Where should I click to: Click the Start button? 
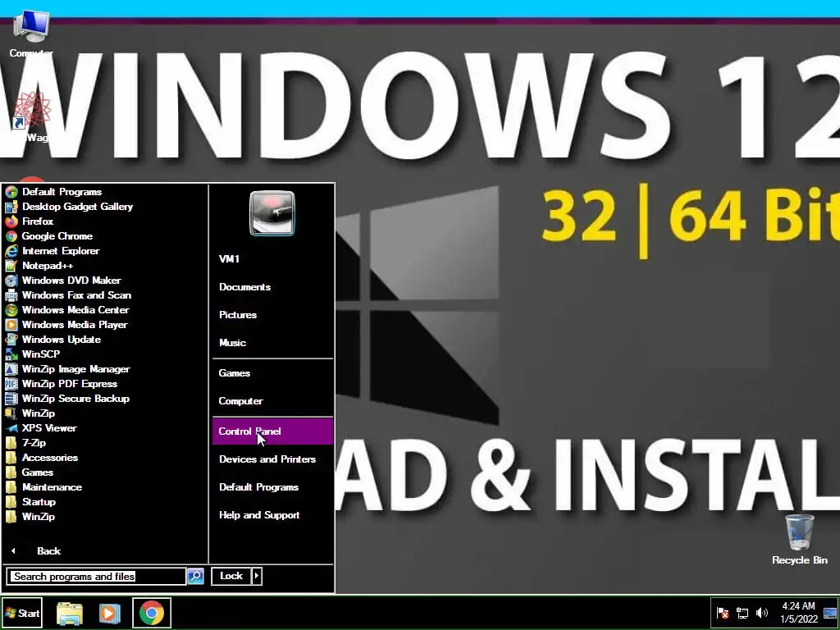click(22, 614)
